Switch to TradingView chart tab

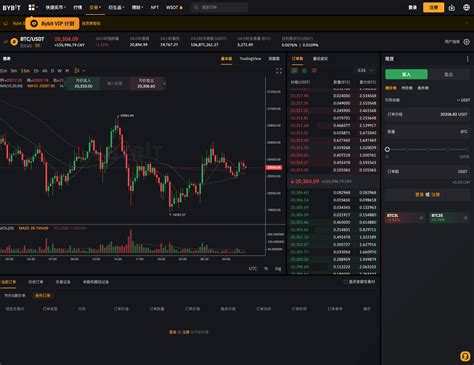250,59
